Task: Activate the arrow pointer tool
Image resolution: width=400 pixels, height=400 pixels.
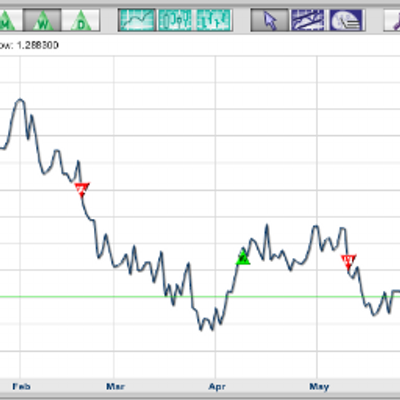Action: [x=270, y=20]
